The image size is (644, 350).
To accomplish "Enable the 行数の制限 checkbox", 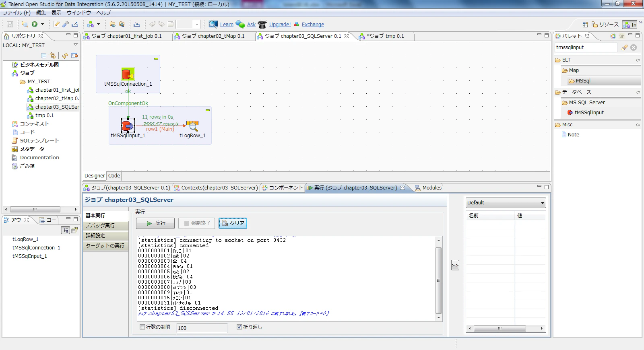I will tap(142, 327).
